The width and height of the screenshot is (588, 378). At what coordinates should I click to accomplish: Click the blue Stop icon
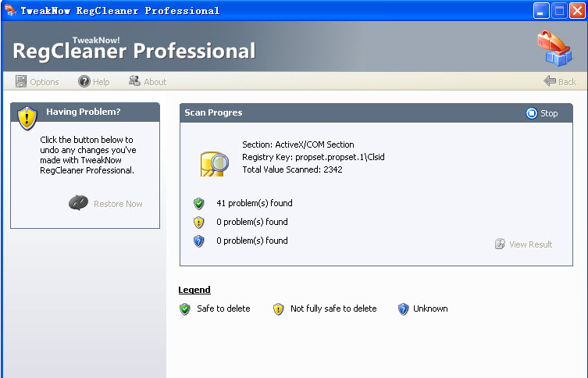tap(532, 113)
